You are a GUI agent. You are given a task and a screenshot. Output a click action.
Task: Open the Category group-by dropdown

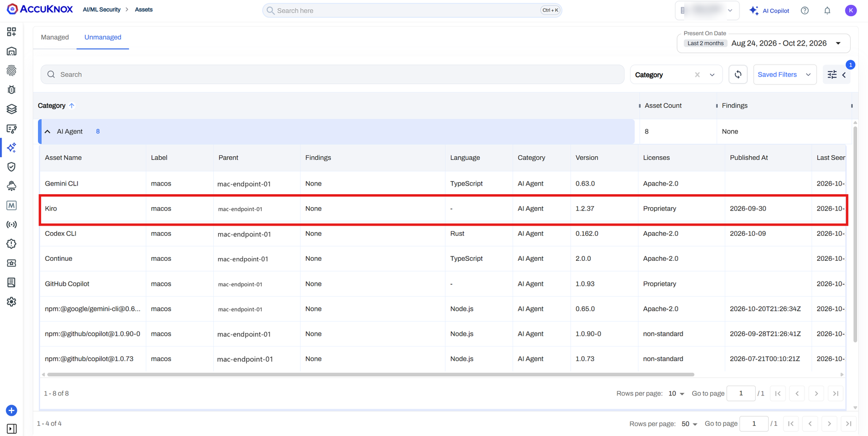click(712, 75)
